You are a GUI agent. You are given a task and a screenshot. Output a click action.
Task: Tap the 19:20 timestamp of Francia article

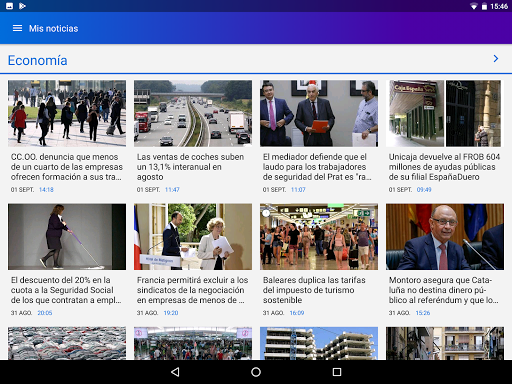(171, 313)
